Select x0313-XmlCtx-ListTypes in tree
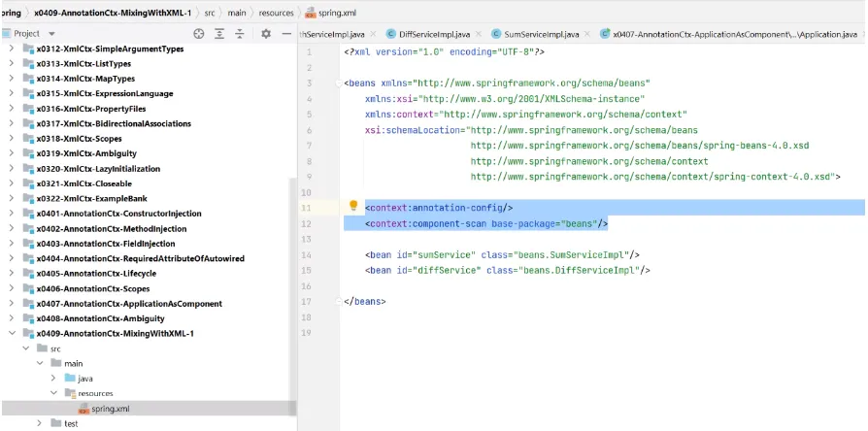This screenshot has height=431, width=868. [83, 64]
